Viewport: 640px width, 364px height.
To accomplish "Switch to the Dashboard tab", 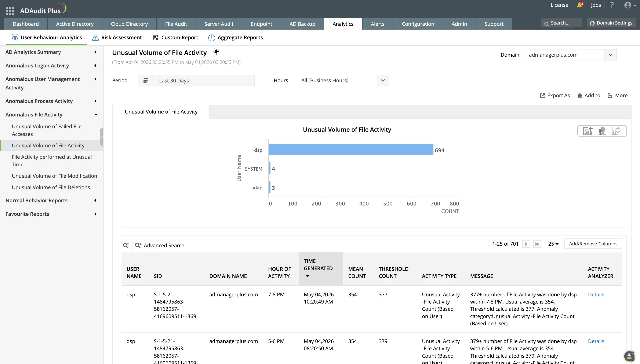I will (x=26, y=24).
